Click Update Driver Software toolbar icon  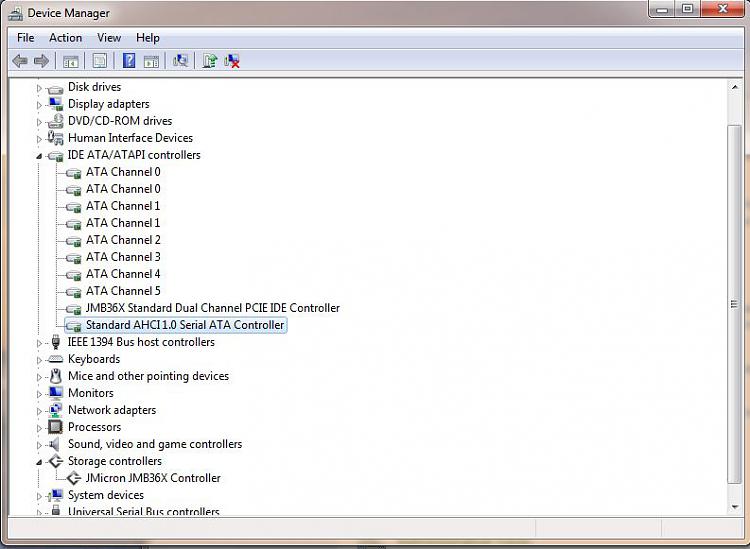pos(210,61)
